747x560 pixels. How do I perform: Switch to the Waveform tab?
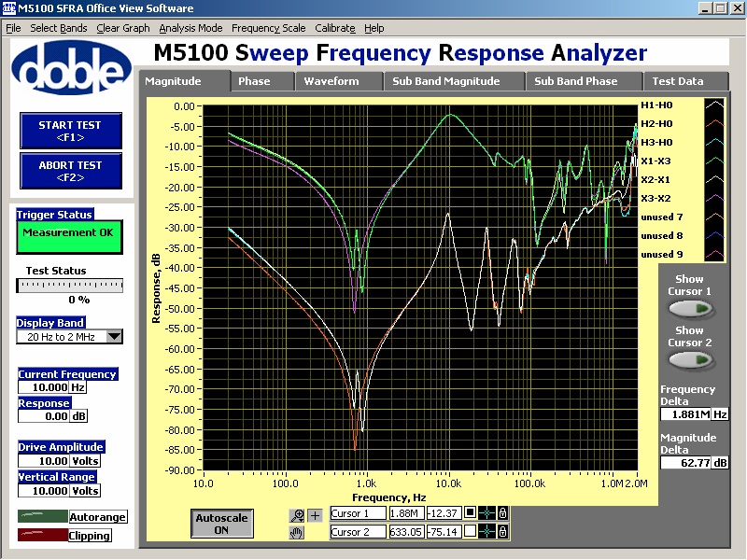click(339, 81)
